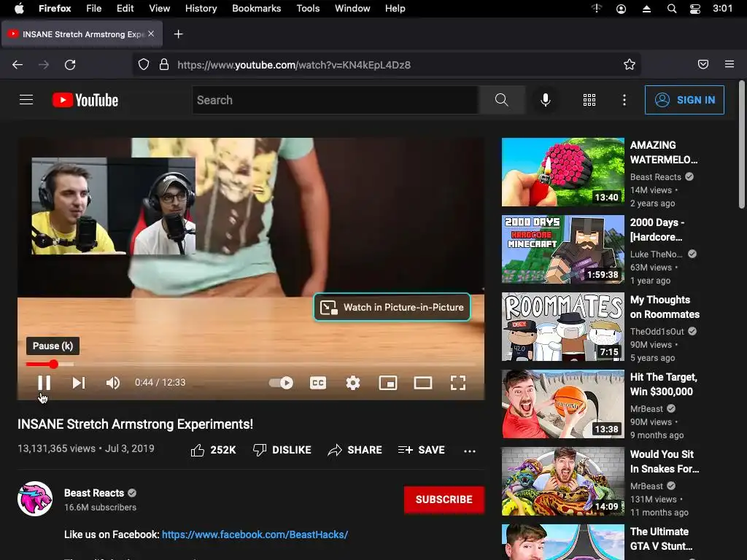Open the Help menu

click(395, 9)
